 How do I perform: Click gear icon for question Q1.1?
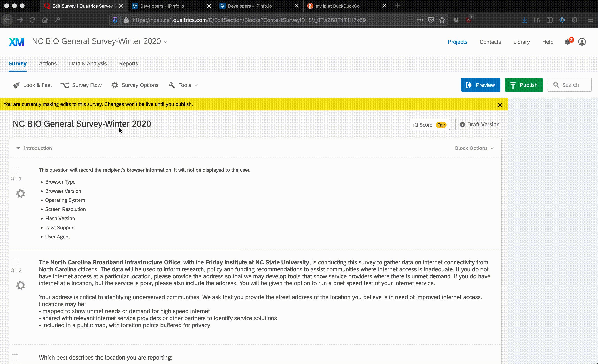[21, 193]
